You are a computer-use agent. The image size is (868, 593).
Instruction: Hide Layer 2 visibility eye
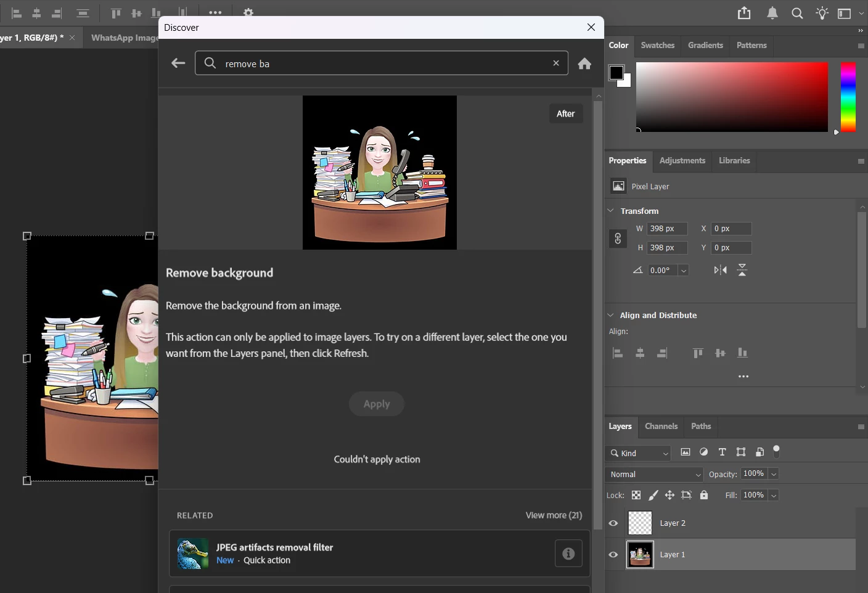(613, 523)
